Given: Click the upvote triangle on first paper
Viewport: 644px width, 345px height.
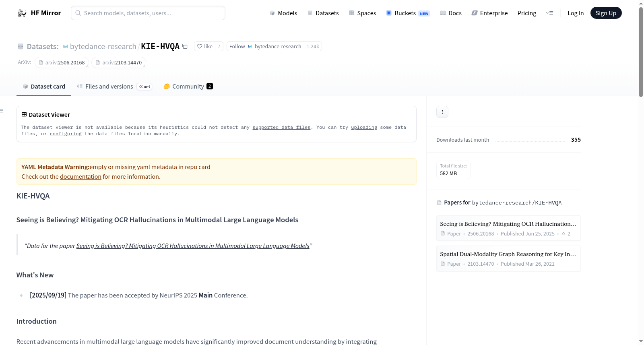Looking at the screenshot, I should 563,233.
